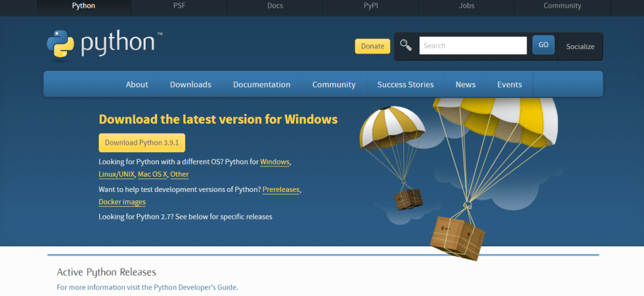644x296 pixels.
Task: Open the Success Stories menu item
Action: pyautogui.click(x=405, y=84)
